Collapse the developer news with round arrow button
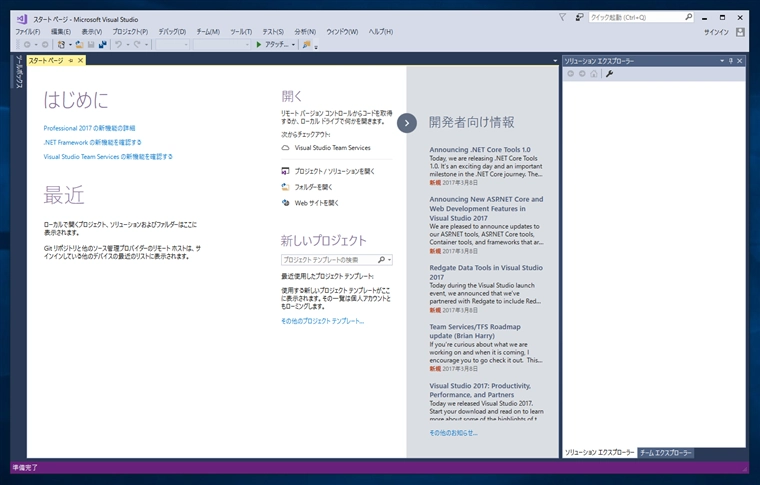Screen dimensions: 760x485 click(x=407, y=123)
